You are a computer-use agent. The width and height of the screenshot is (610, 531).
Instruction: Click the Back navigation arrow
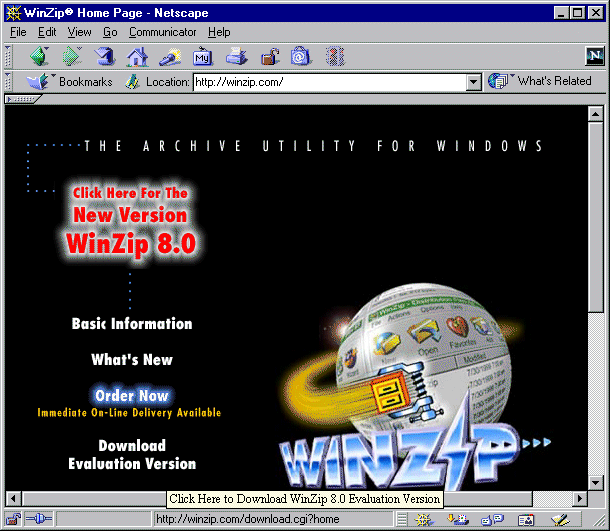click(x=39, y=56)
